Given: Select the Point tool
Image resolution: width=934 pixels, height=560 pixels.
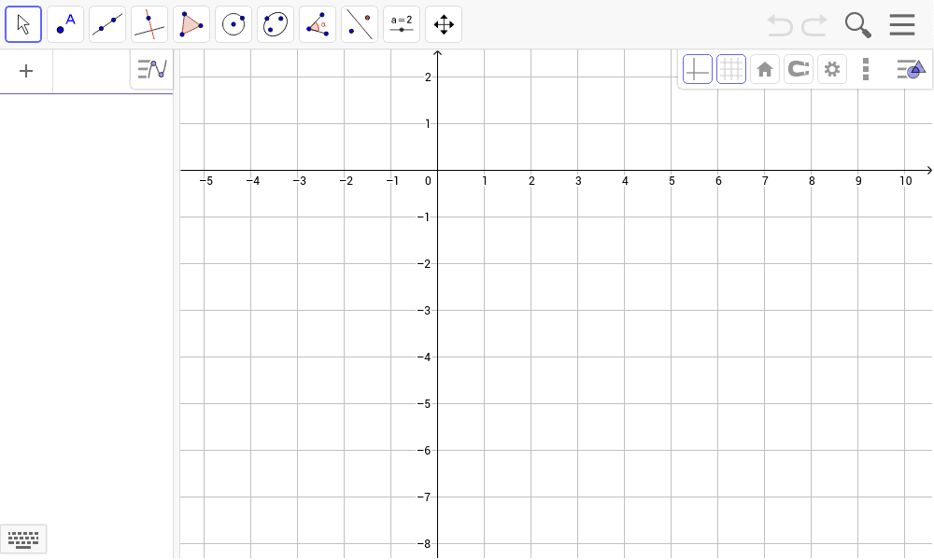Looking at the screenshot, I should [x=65, y=24].
